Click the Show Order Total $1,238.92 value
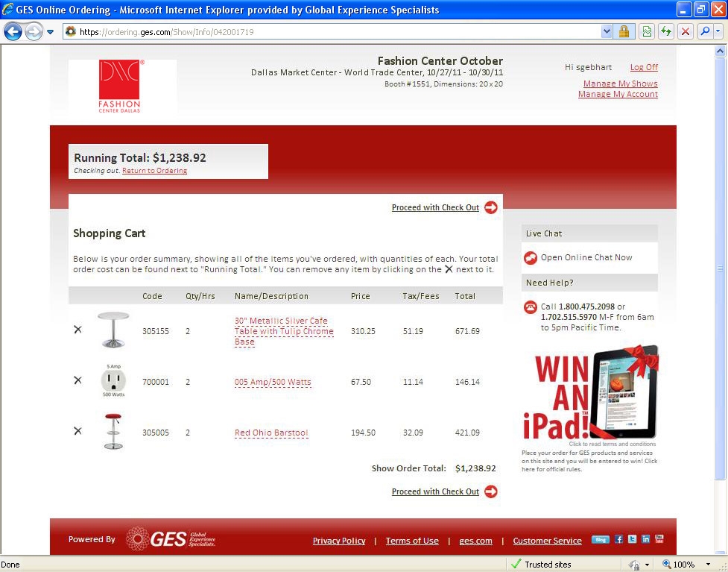 475,468
